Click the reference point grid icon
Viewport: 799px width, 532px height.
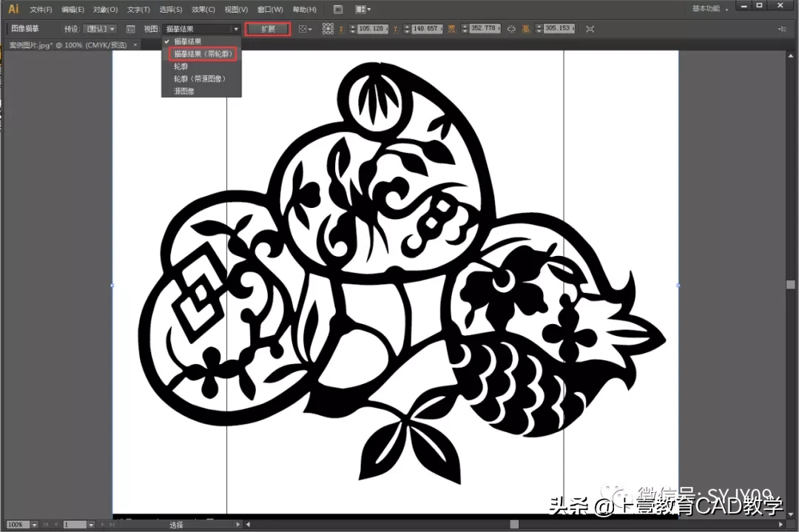click(x=328, y=29)
